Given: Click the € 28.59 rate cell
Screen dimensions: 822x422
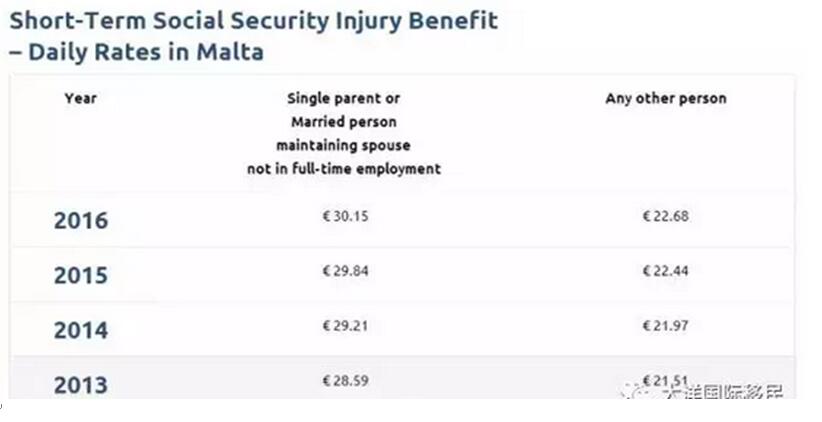Looking at the screenshot, I should pos(345,381).
